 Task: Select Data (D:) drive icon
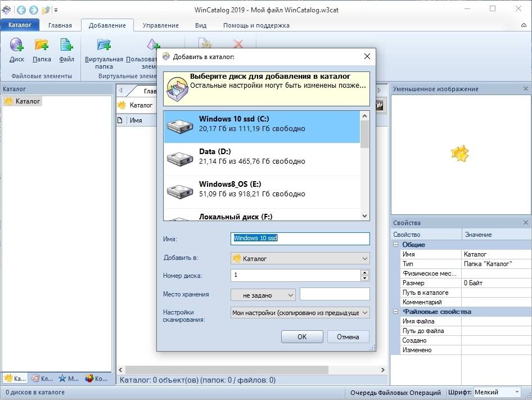pos(180,159)
